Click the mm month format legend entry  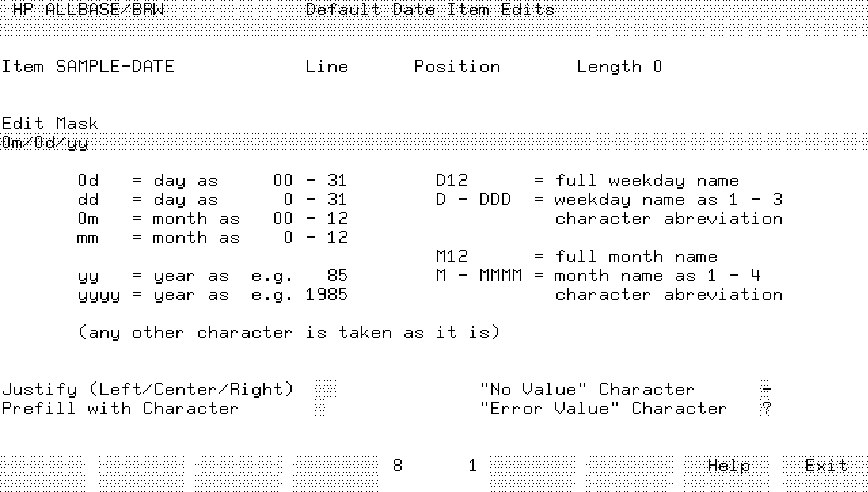pyautogui.click(x=88, y=238)
